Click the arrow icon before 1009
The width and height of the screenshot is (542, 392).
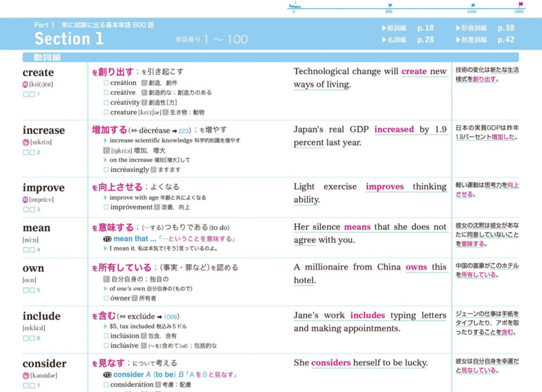[x=160, y=317]
